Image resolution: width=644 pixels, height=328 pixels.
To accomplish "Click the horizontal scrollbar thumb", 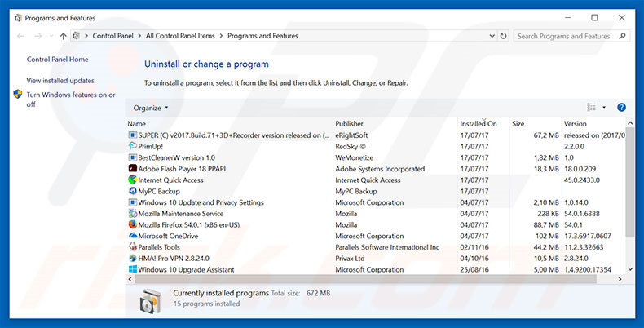I will (x=365, y=280).
